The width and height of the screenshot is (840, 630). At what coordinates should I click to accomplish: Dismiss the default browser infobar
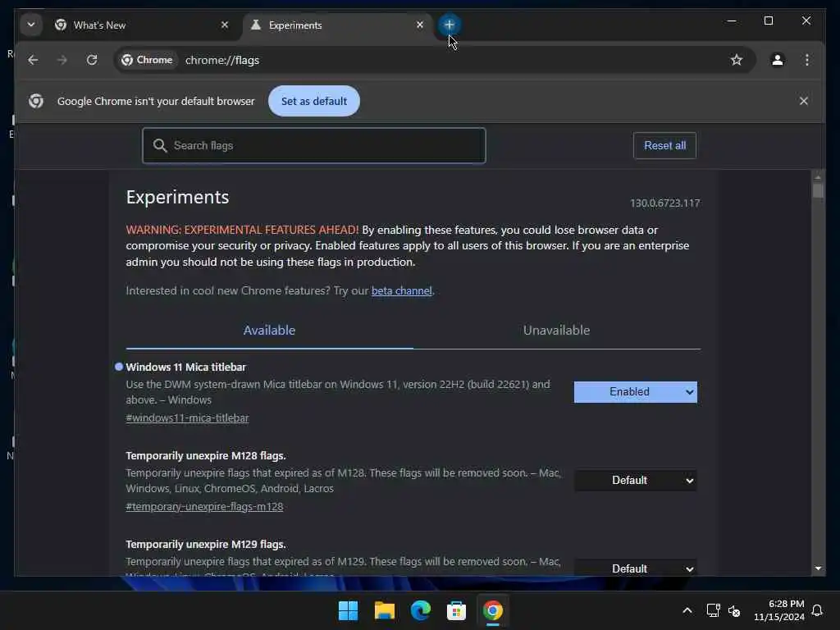point(804,101)
